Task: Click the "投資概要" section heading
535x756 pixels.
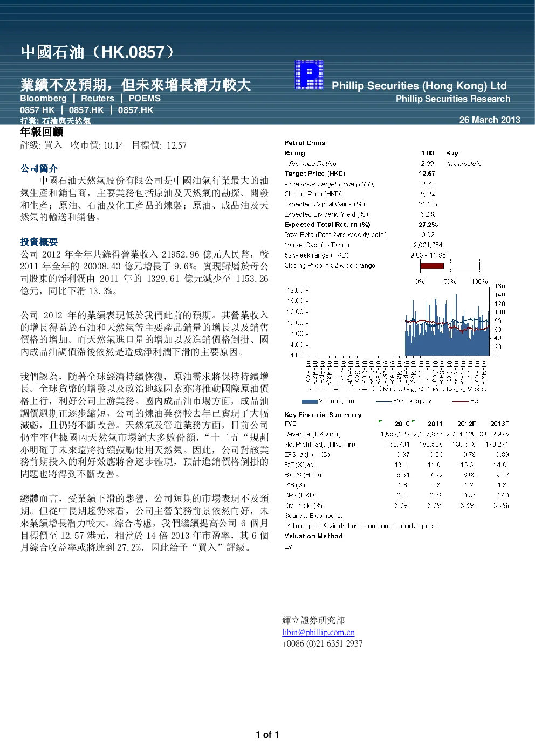Action: pyautogui.click(x=39, y=242)
